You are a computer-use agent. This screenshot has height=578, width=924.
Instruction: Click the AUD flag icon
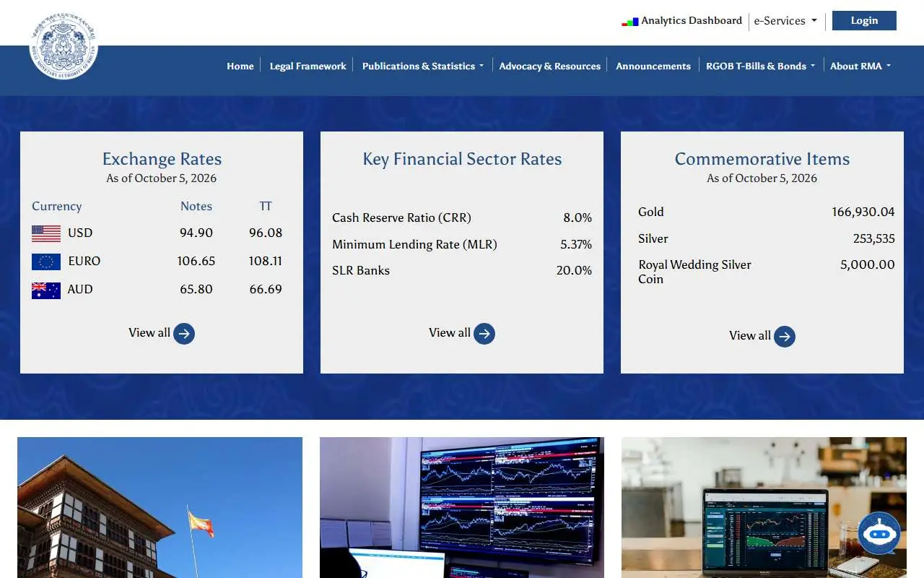(46, 290)
